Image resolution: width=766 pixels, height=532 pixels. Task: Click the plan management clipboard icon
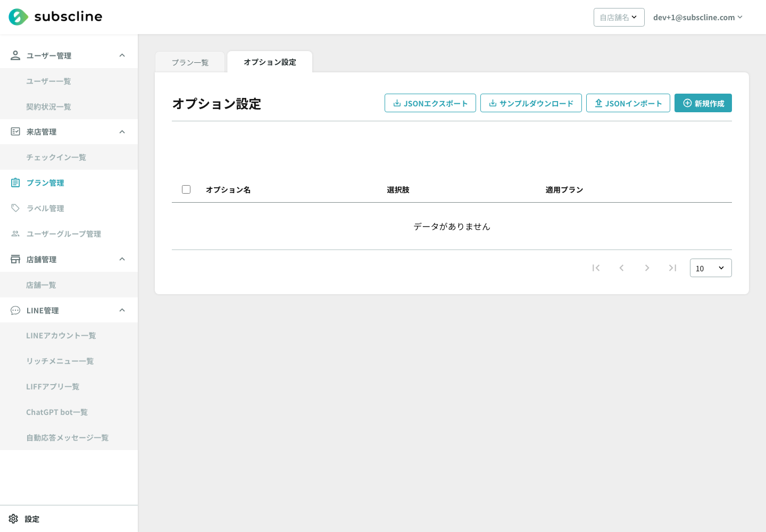15,182
